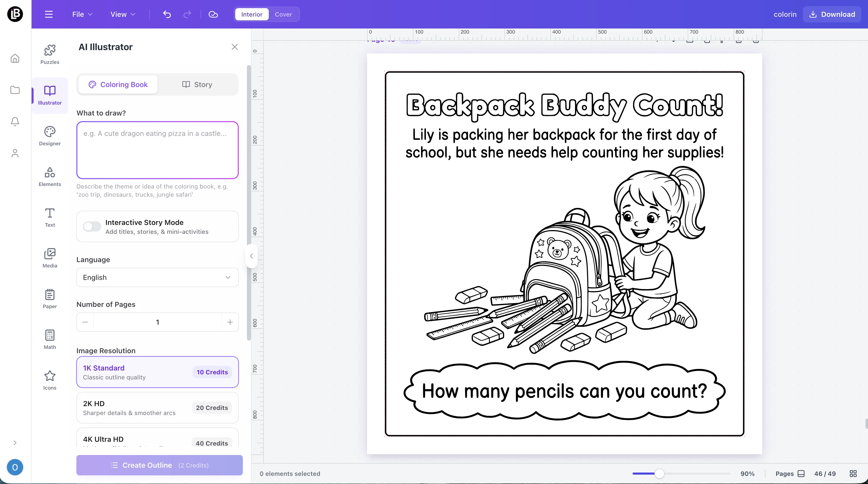Screen dimensions: 868x484
Task: Select the girl with backpack illustration
Action: pos(564,260)
